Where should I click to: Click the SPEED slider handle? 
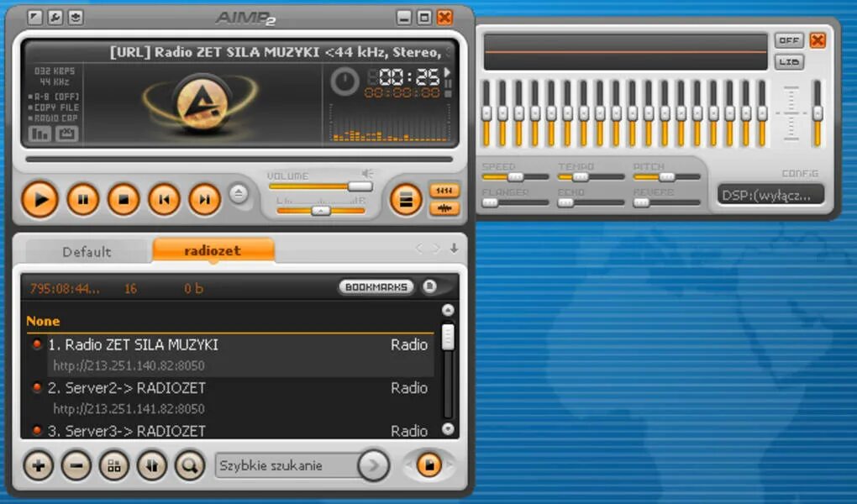point(515,177)
